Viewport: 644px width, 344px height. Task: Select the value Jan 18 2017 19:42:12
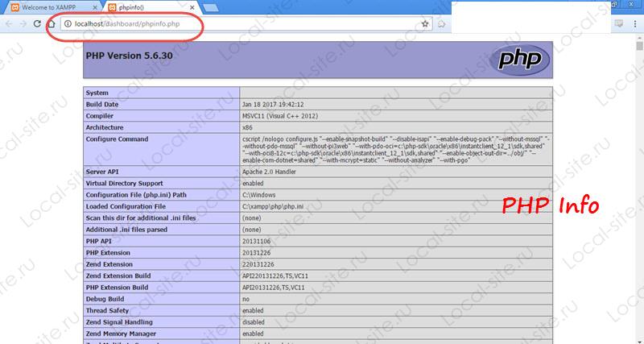273,105
